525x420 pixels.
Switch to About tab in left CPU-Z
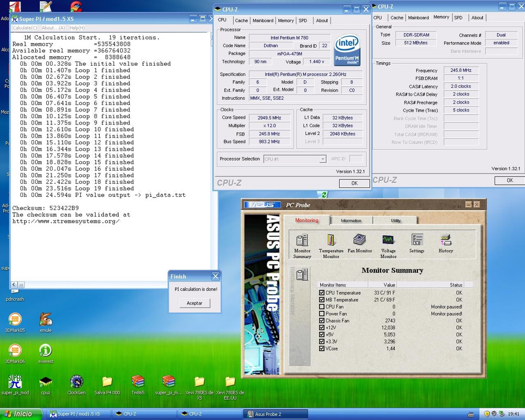coord(322,20)
